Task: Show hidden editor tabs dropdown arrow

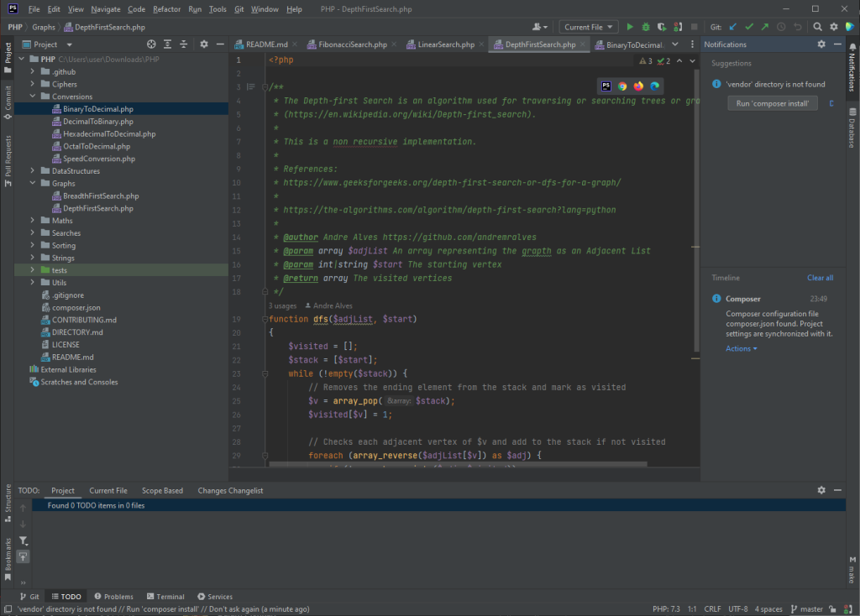Action: pos(675,44)
